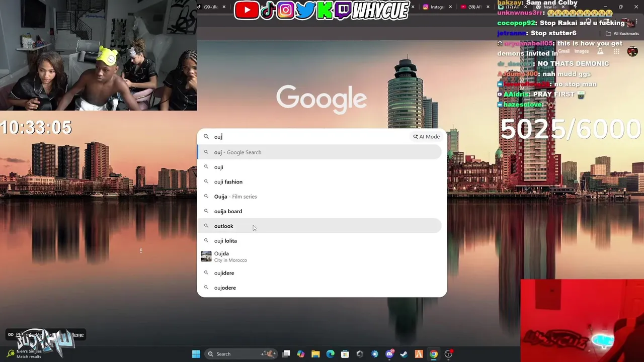Switch to Google Chrome on the taskbar
Image resolution: width=644 pixels, height=362 pixels.
point(433,354)
